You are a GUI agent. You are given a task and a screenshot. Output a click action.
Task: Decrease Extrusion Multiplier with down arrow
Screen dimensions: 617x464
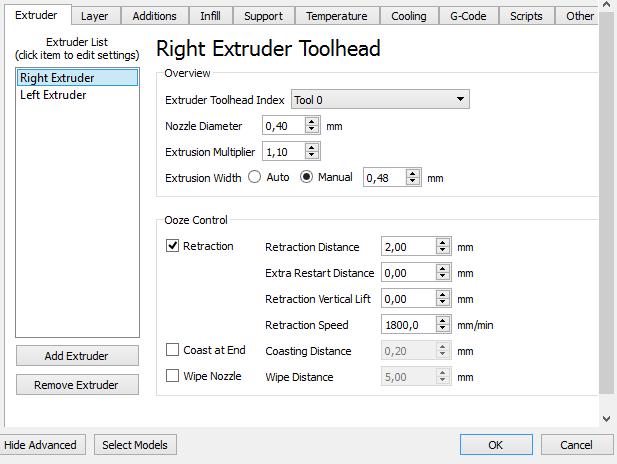(312, 155)
